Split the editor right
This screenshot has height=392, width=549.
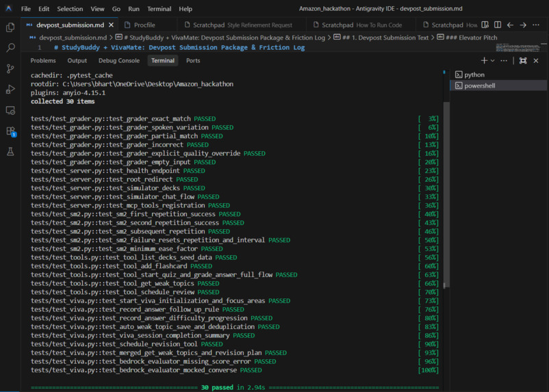[498, 25]
